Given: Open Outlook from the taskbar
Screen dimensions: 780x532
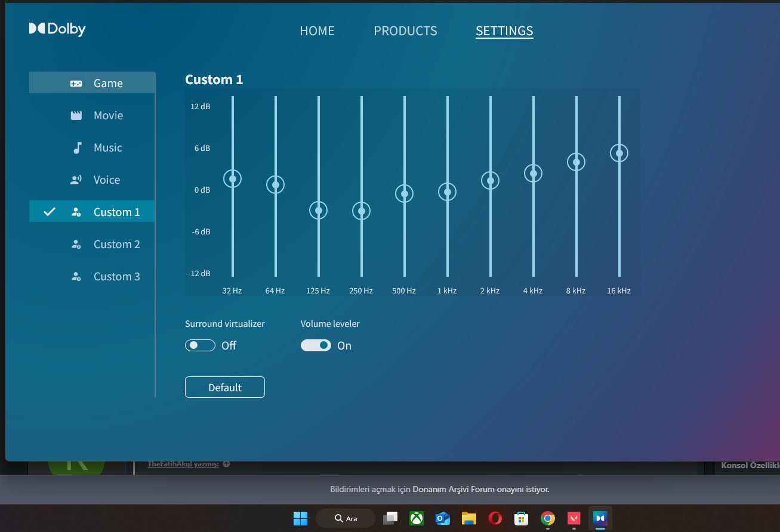Looking at the screenshot, I should (443, 518).
